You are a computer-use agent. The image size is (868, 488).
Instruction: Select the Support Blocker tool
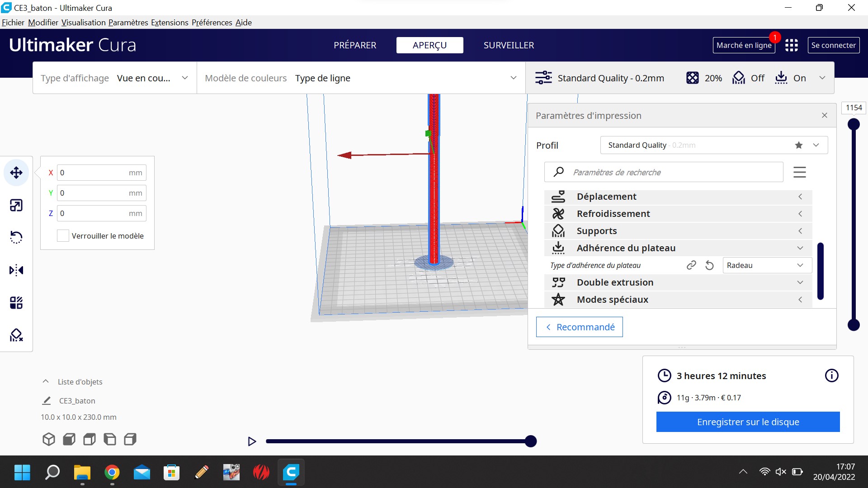tap(16, 335)
